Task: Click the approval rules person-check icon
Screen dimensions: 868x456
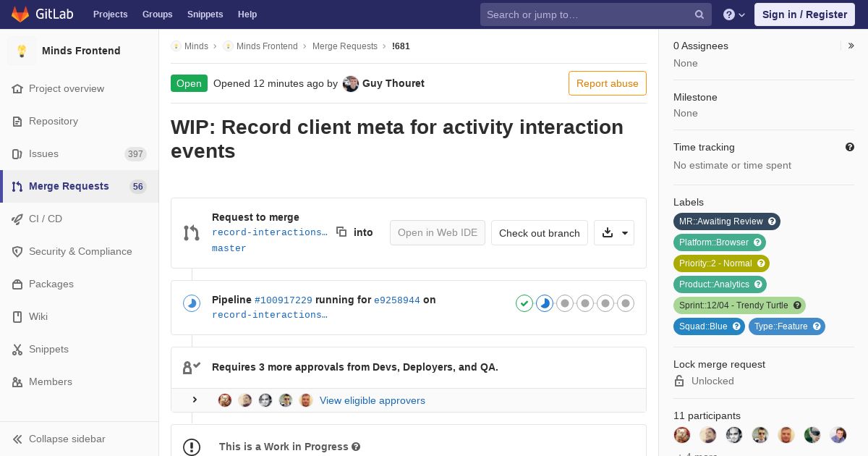Action: tap(191, 367)
